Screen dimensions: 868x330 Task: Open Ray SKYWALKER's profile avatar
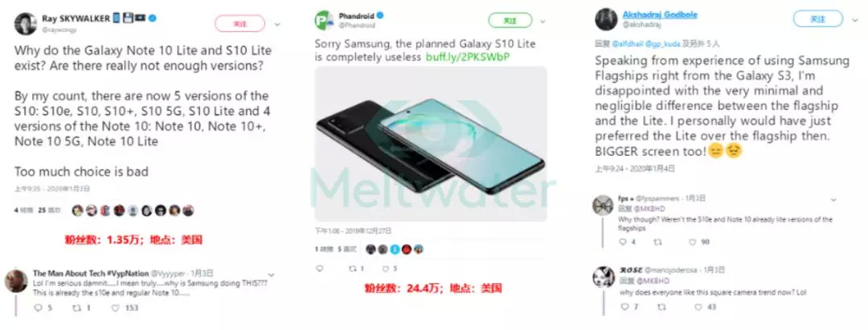pos(25,23)
